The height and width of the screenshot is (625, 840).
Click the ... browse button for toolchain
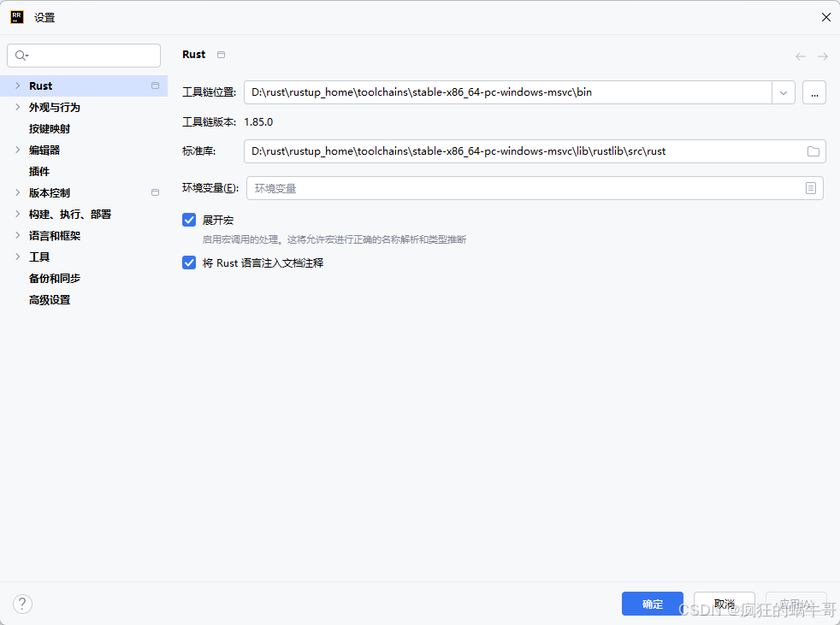[814, 92]
